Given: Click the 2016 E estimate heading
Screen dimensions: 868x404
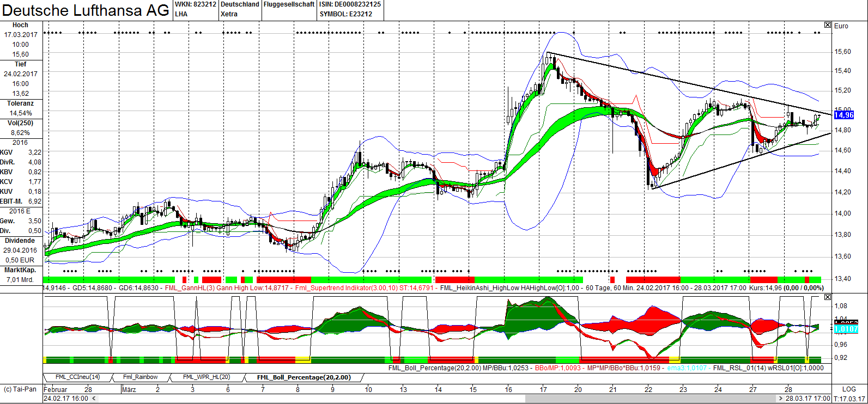Looking at the screenshot, I should tap(20, 211).
